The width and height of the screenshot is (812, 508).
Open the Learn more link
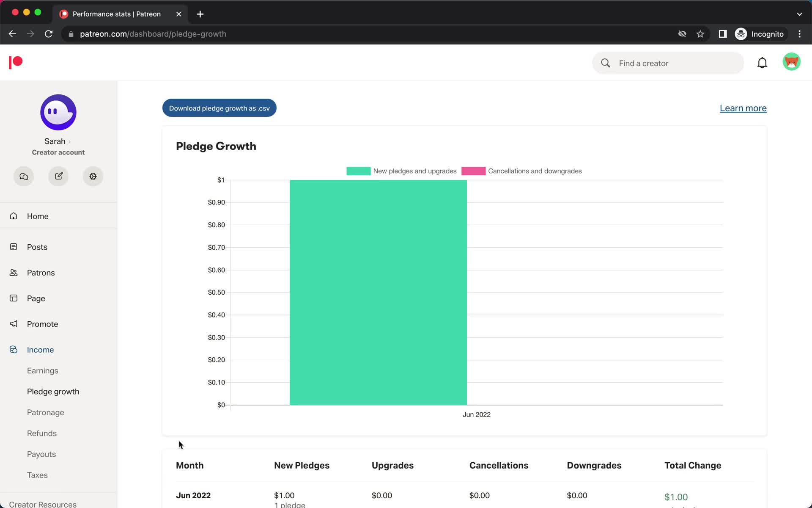click(743, 108)
